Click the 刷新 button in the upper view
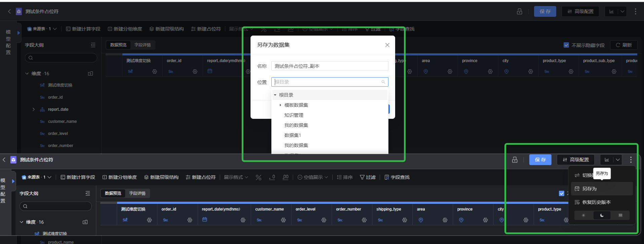Image resolution: width=644 pixels, height=244 pixels. pyautogui.click(x=624, y=45)
